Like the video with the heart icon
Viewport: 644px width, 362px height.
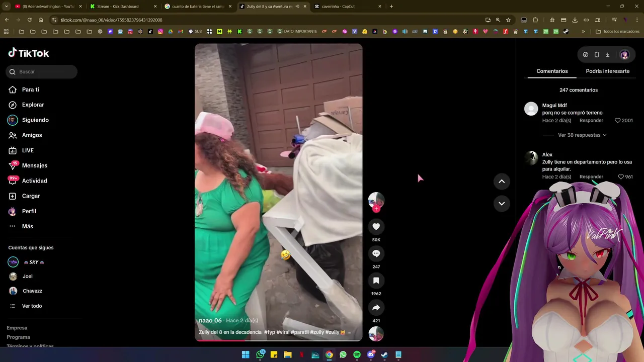click(x=376, y=227)
